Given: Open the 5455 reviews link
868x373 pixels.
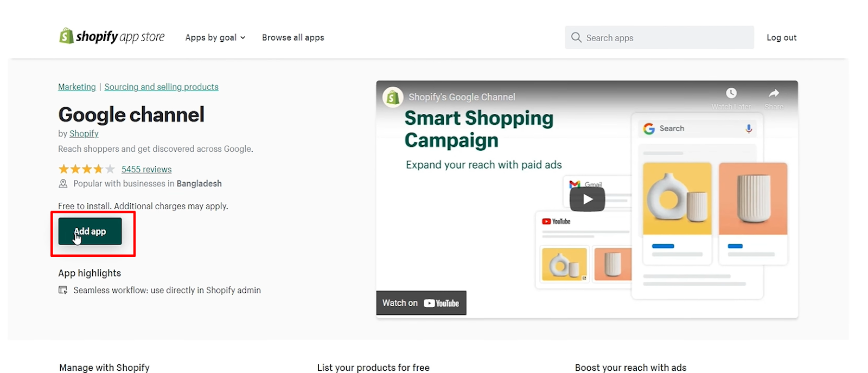Looking at the screenshot, I should click(146, 169).
